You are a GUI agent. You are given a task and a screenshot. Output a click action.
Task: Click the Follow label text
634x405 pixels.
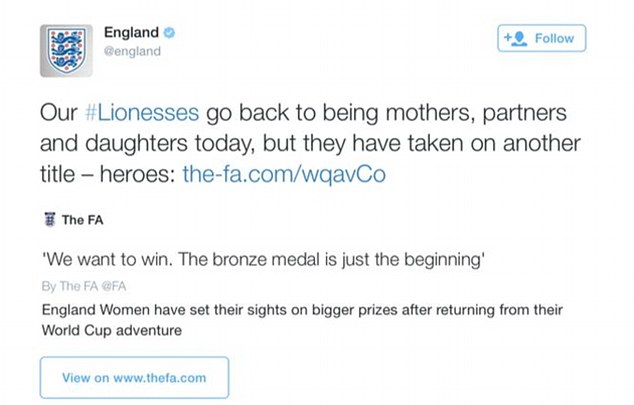point(554,38)
